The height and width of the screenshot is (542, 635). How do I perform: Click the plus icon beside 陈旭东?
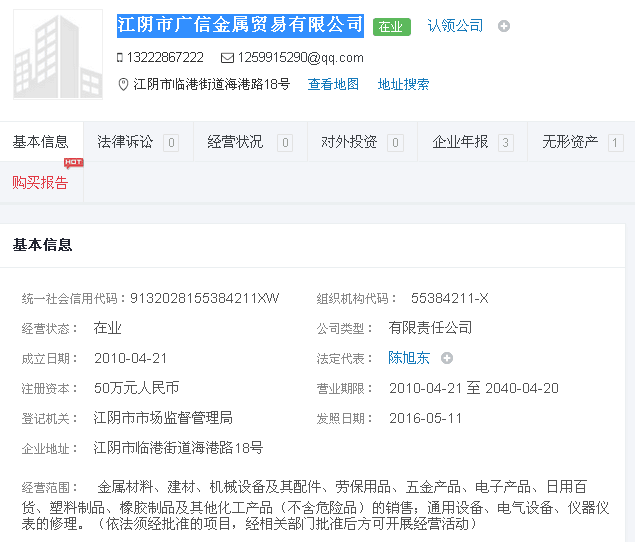[447, 358]
